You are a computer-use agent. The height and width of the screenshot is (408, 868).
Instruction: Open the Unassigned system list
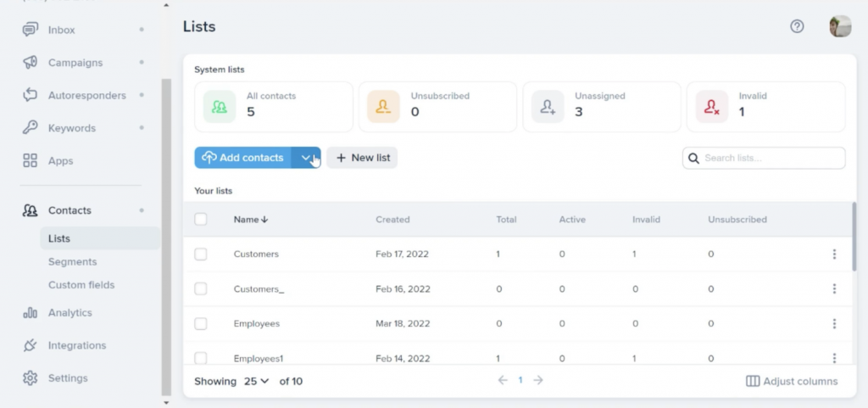pos(601,107)
